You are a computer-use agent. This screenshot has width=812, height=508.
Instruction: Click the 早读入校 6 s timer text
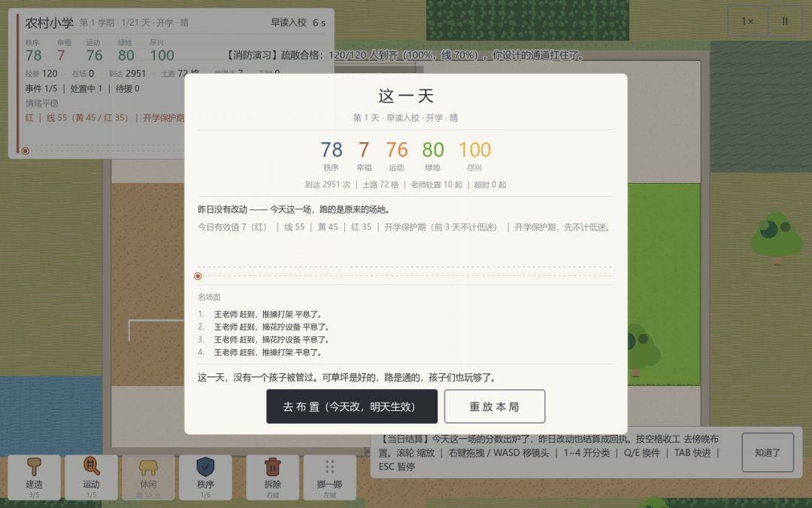[298, 23]
